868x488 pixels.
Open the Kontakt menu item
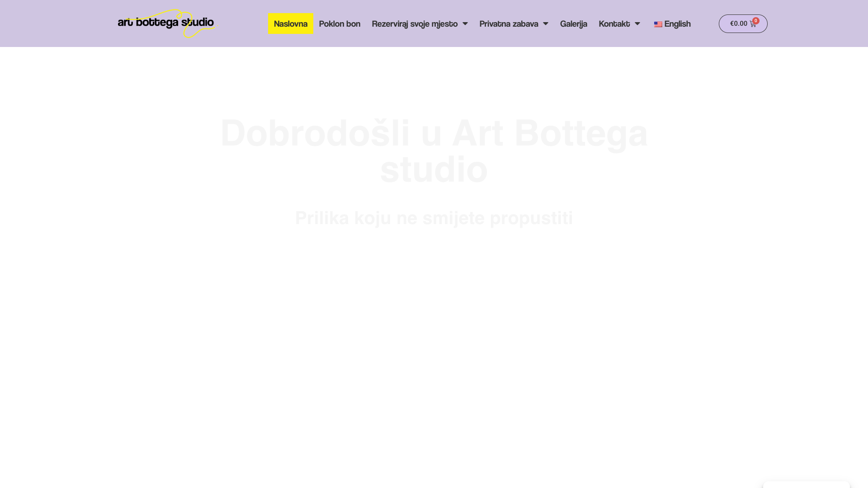[614, 23]
